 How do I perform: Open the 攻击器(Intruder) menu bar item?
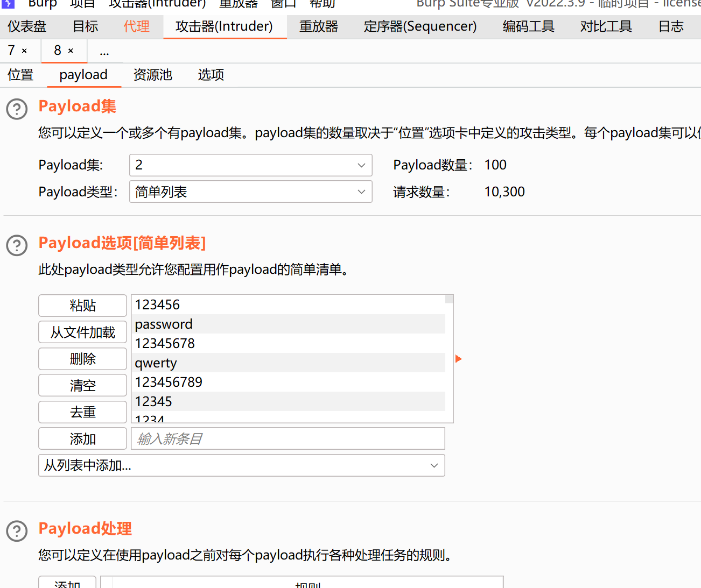(x=157, y=3)
